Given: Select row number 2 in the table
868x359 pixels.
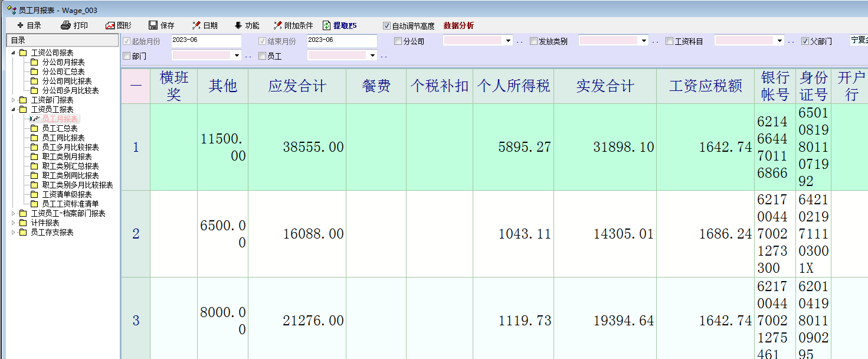Looking at the screenshot, I should tap(136, 234).
